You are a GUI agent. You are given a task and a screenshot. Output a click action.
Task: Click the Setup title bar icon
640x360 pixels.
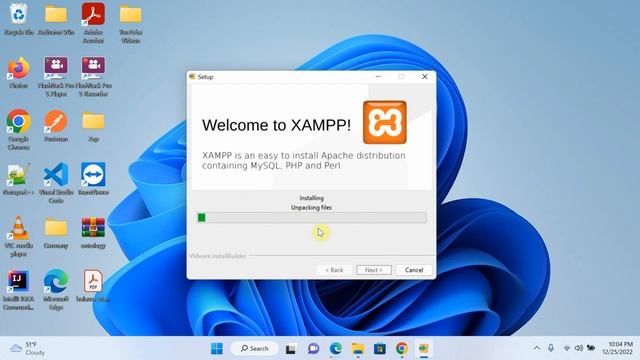click(x=192, y=76)
